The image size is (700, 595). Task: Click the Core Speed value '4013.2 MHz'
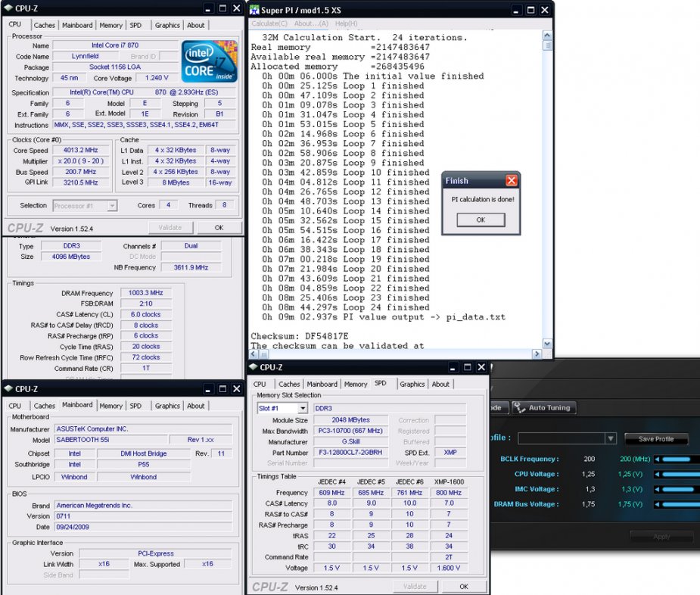[x=81, y=150]
